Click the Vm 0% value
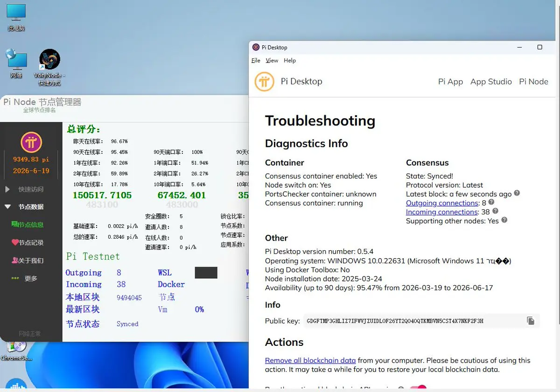The width and height of the screenshot is (560, 392). point(200,309)
